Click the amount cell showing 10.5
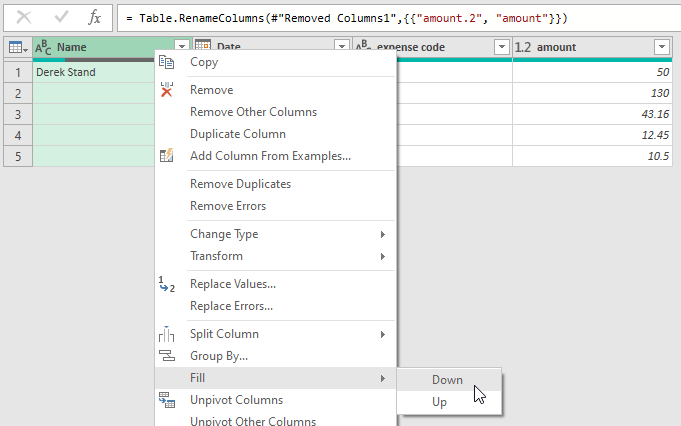681x426 pixels. [592, 156]
